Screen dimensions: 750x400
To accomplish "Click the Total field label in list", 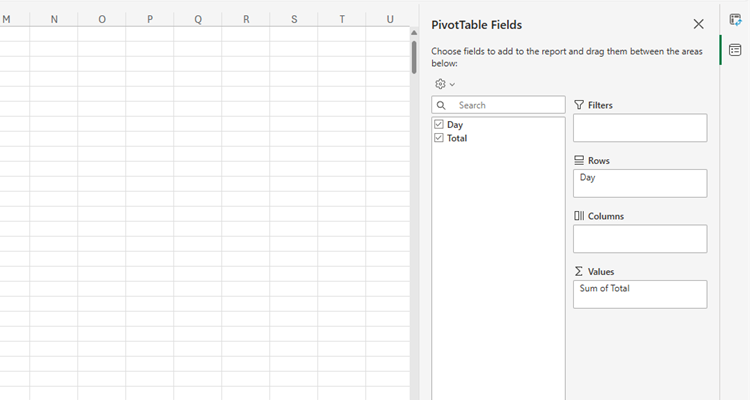I will point(457,138).
